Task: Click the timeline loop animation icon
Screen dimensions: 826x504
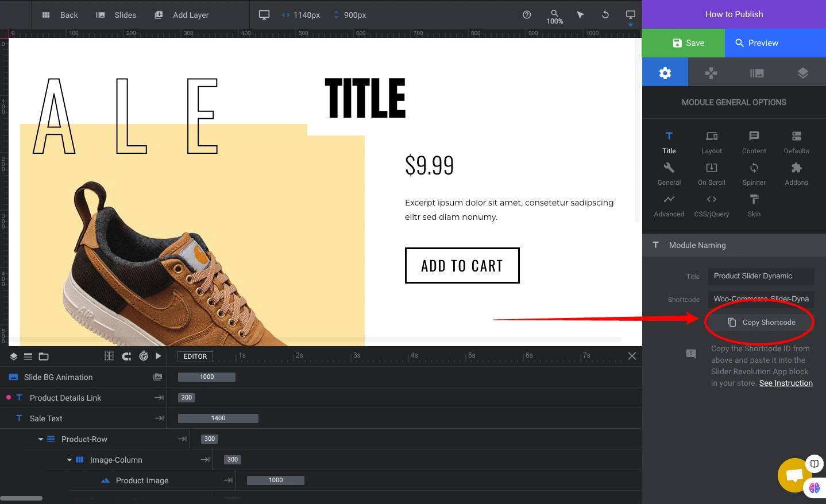Action: point(126,356)
